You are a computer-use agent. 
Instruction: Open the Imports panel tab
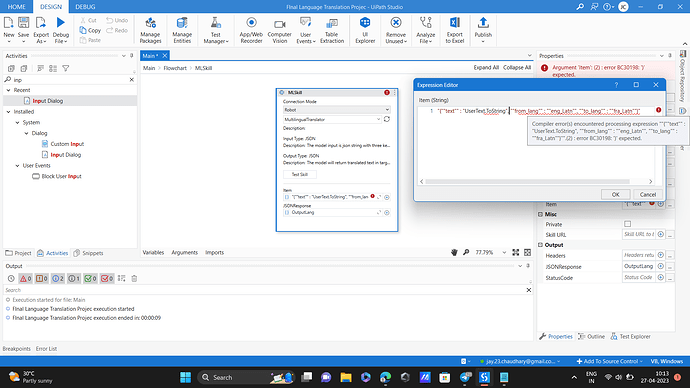point(215,253)
